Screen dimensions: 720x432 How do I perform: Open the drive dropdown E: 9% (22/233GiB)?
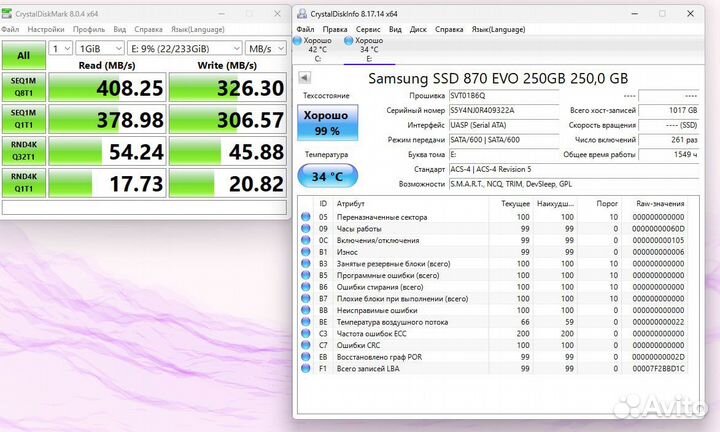click(185, 48)
